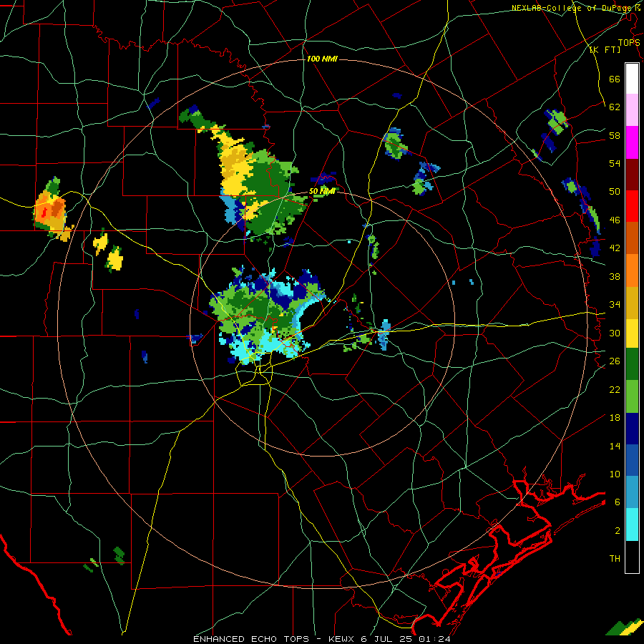The image size is (644, 644).
Task: Click the navy blue legend swatch
Action: [x=632, y=429]
